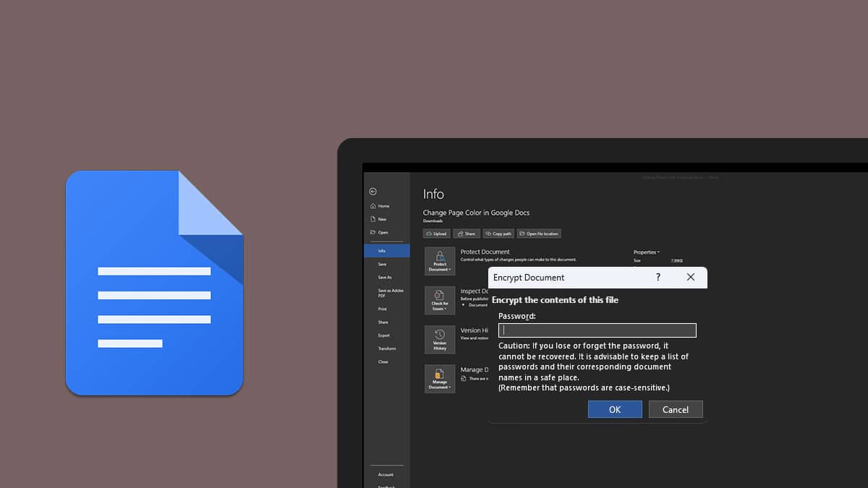
Task: Click the Share button above Protect Document
Action: 467,234
